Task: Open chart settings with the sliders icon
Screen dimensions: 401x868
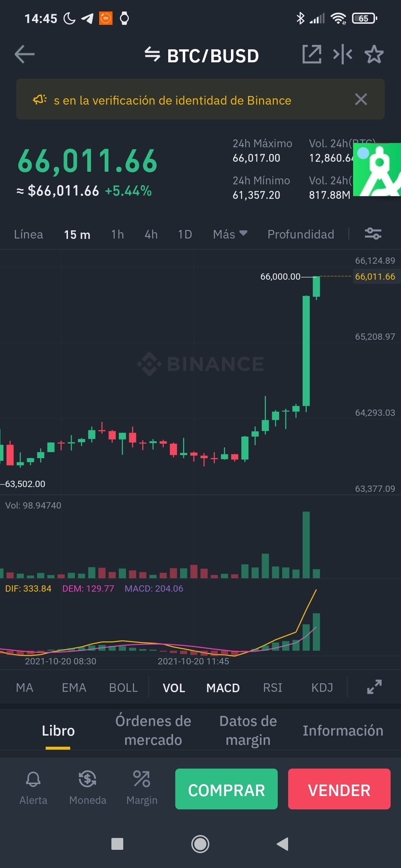Action: pos(374,234)
